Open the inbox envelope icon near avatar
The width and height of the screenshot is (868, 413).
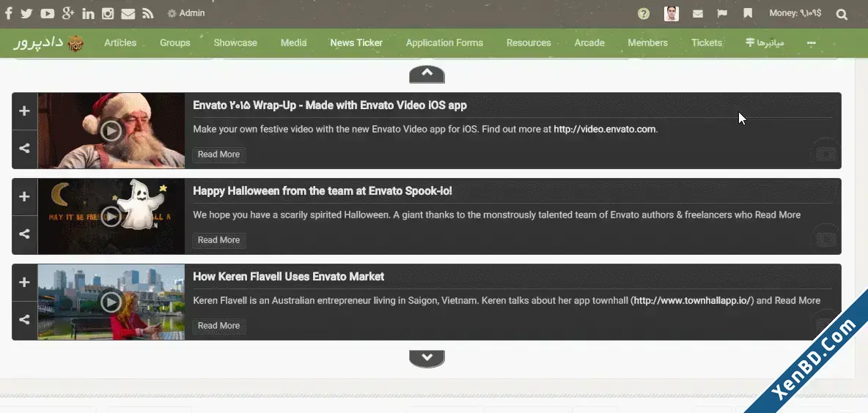click(x=698, y=14)
